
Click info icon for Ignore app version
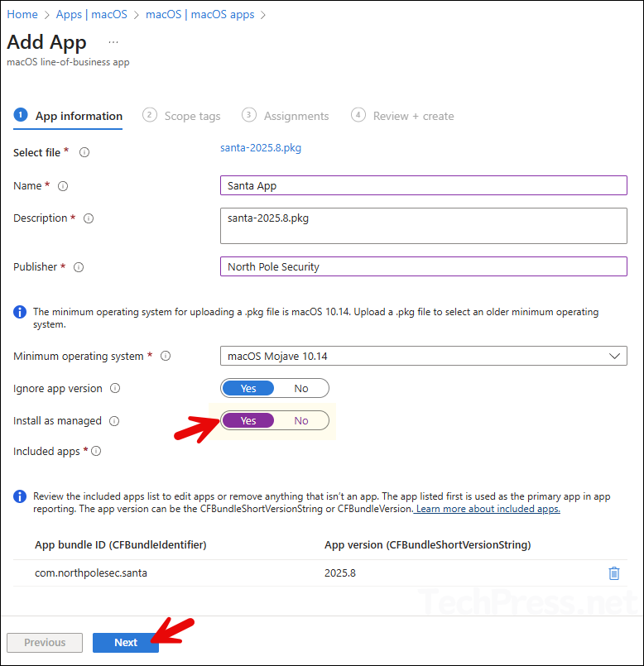pos(115,388)
